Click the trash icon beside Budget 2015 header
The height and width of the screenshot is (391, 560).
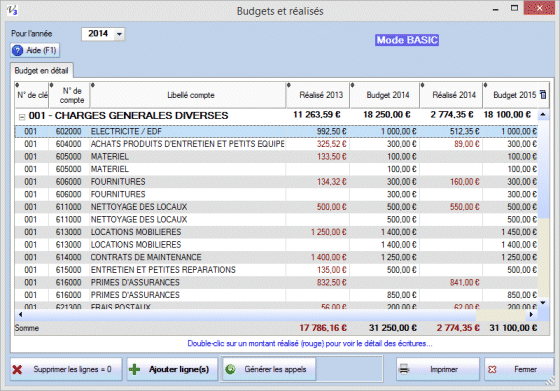coord(543,95)
